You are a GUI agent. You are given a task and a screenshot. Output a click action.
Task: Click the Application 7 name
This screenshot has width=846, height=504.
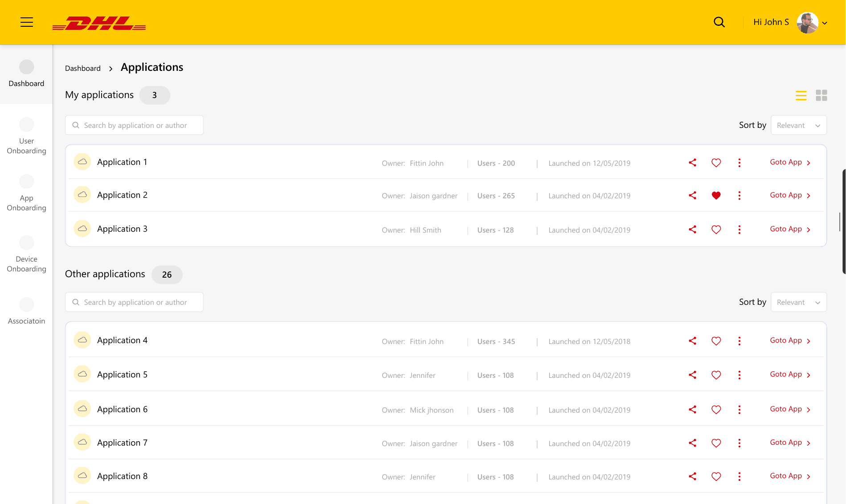pos(122,443)
